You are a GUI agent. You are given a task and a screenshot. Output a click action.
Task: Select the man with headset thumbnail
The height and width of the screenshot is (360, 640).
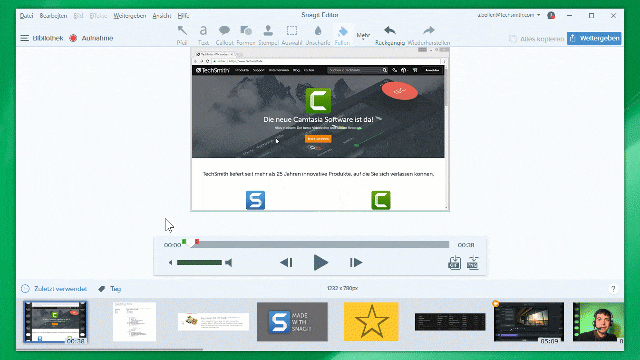(598, 322)
